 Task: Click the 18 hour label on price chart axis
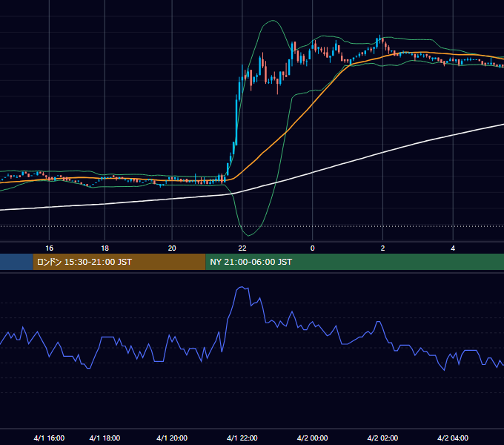coord(105,248)
